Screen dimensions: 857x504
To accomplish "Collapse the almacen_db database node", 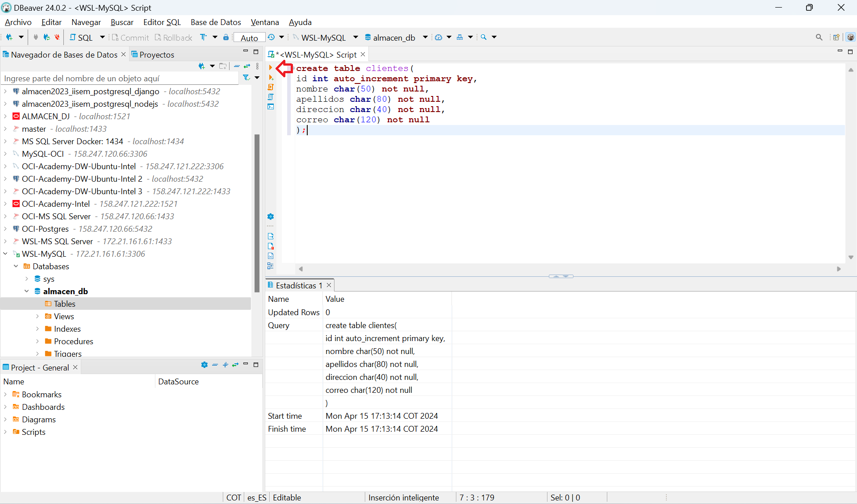I will [x=27, y=291].
